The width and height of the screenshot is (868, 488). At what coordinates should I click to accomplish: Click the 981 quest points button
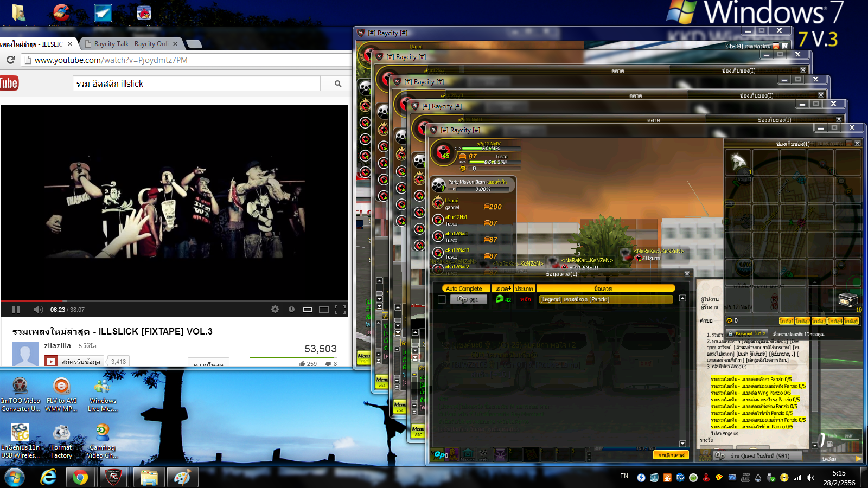[x=468, y=299]
